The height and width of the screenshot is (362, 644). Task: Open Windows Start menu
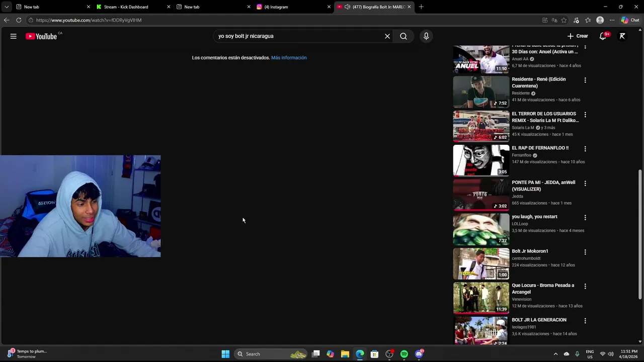[x=225, y=354]
